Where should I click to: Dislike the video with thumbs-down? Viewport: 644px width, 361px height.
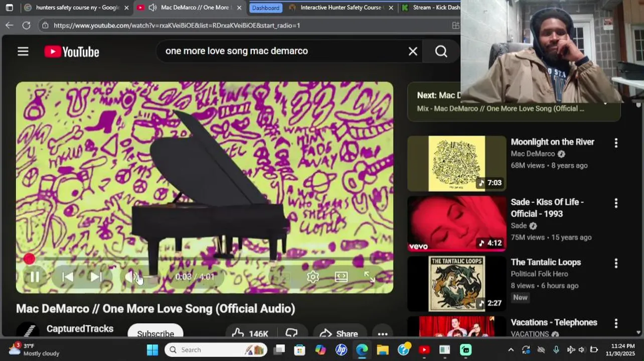pyautogui.click(x=292, y=333)
